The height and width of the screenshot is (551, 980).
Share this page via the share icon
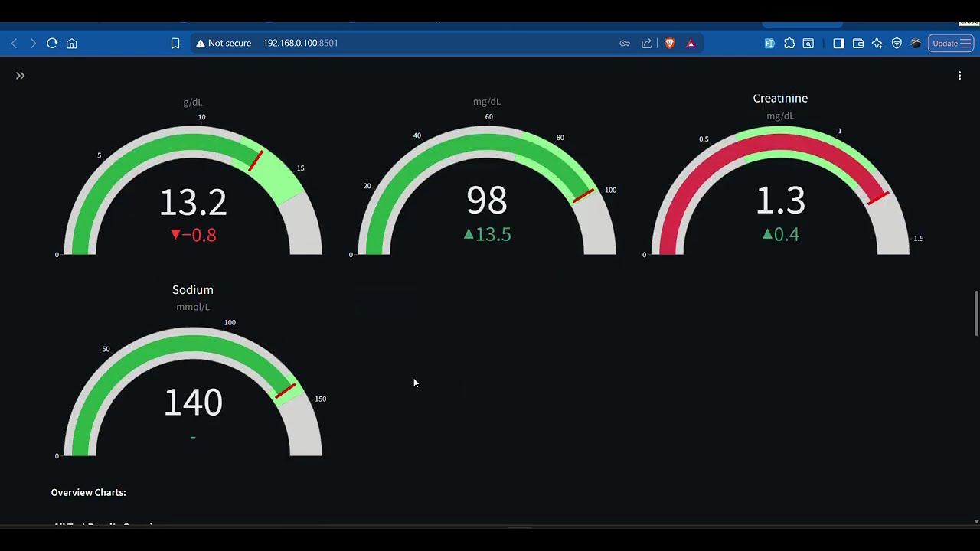click(647, 44)
